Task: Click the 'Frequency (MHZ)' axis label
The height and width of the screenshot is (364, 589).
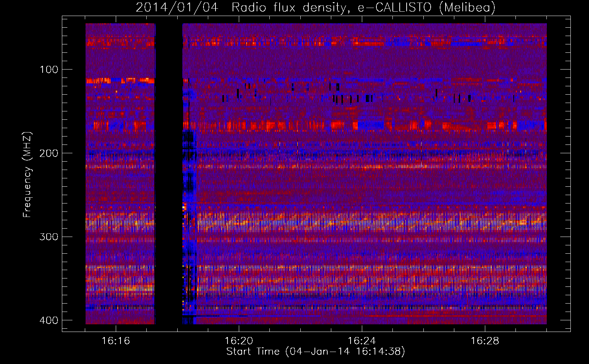Action: pyautogui.click(x=27, y=174)
